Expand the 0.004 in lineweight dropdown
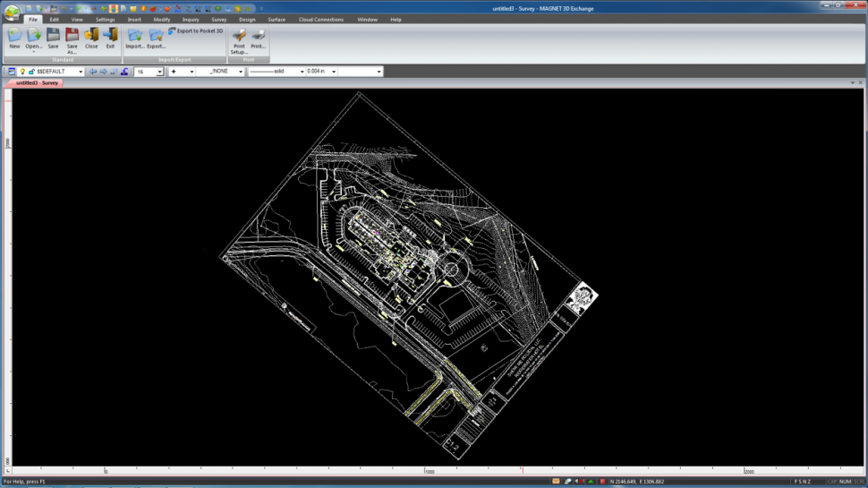868x488 pixels. (334, 72)
